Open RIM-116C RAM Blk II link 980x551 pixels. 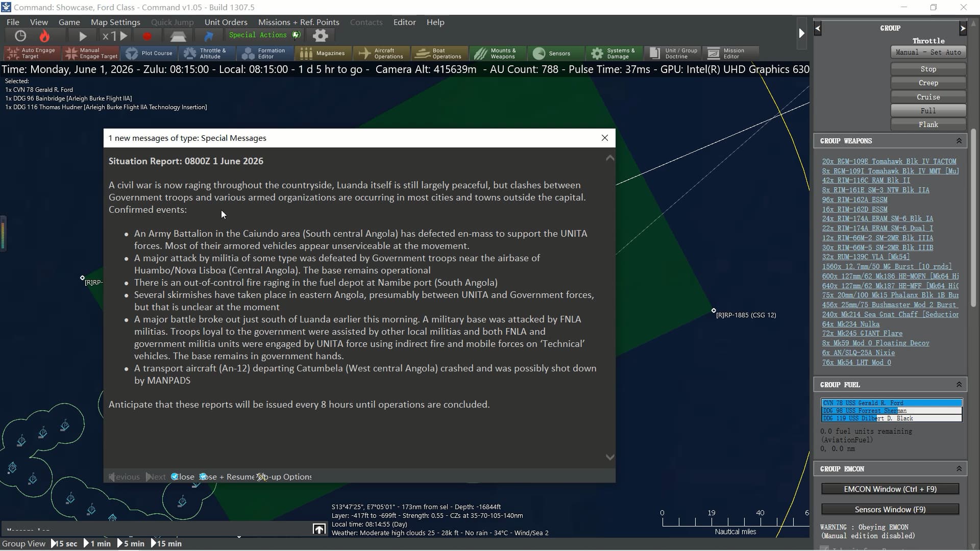point(866,180)
